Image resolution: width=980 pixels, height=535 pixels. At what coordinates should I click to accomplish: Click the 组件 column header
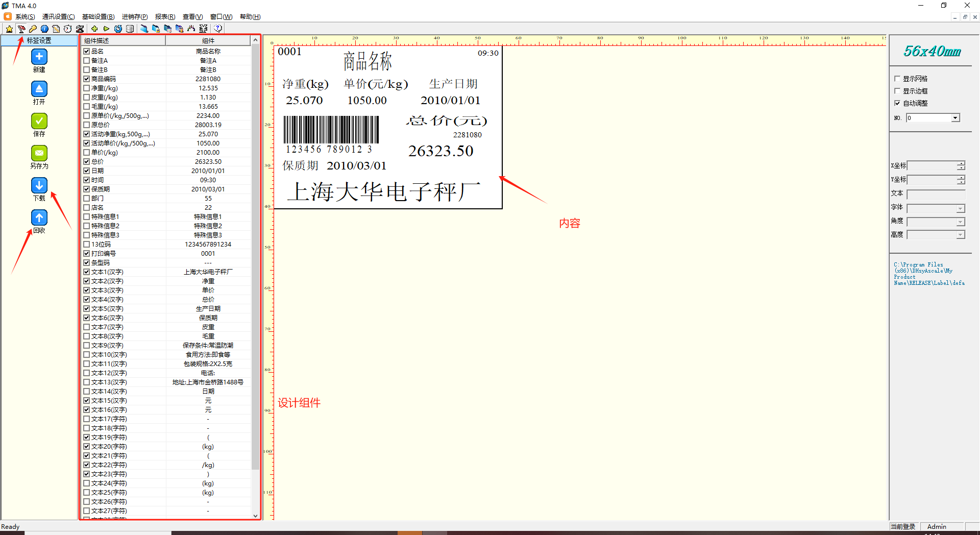pos(208,40)
